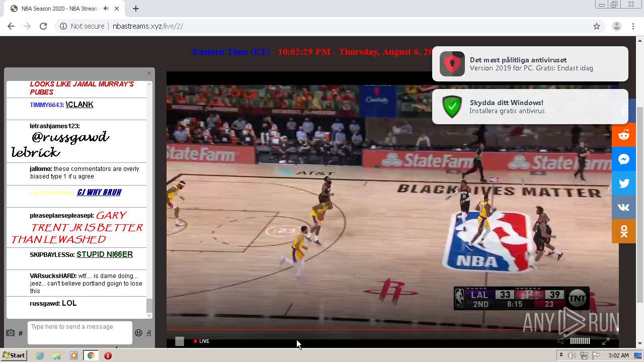Focus the chat message input box
The width and height of the screenshot is (644, 362).
[x=80, y=333]
